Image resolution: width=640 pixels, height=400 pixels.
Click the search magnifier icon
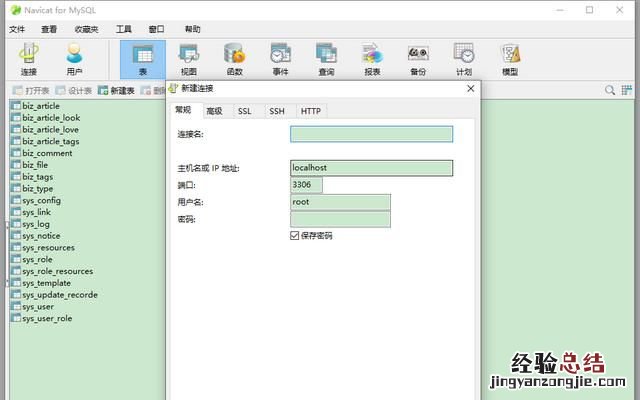point(610,90)
